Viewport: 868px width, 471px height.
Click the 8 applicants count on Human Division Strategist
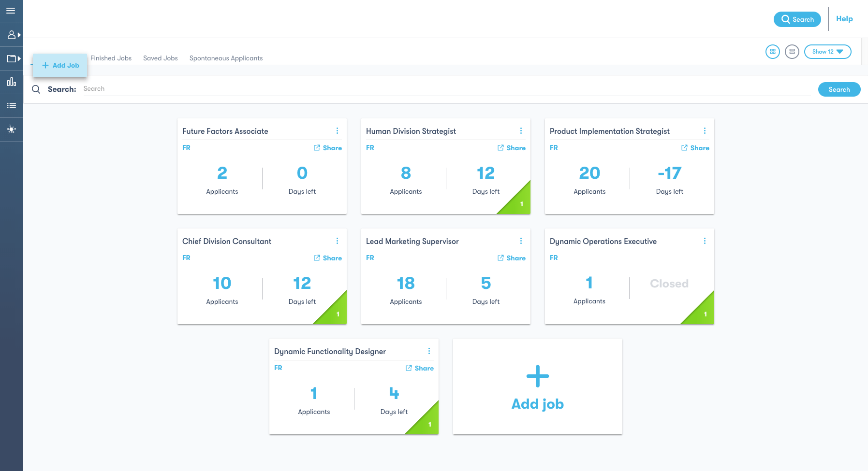(406, 173)
